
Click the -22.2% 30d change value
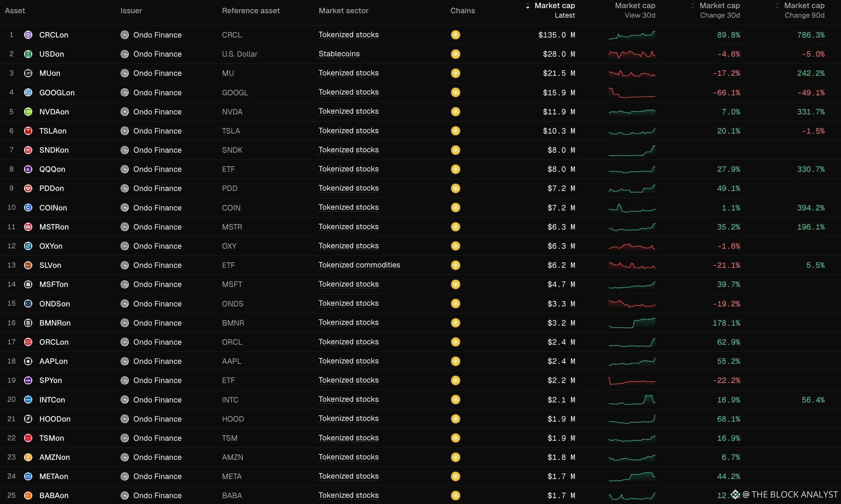726,380
